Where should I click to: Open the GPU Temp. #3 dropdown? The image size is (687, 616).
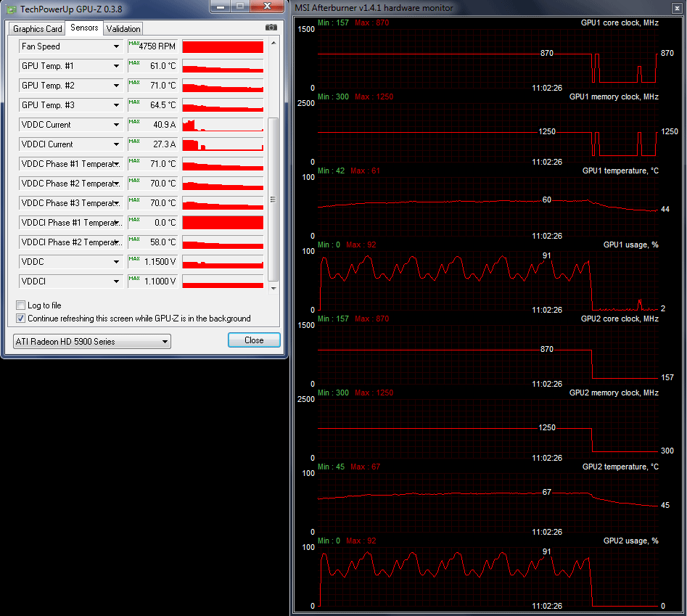(116, 105)
